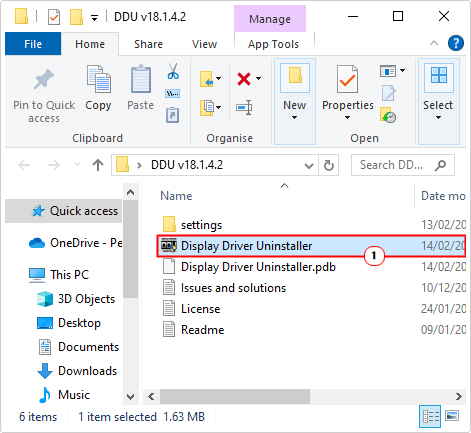471x433 pixels.
Task: Expand the Move to dropdown arrow
Action: click(x=219, y=79)
